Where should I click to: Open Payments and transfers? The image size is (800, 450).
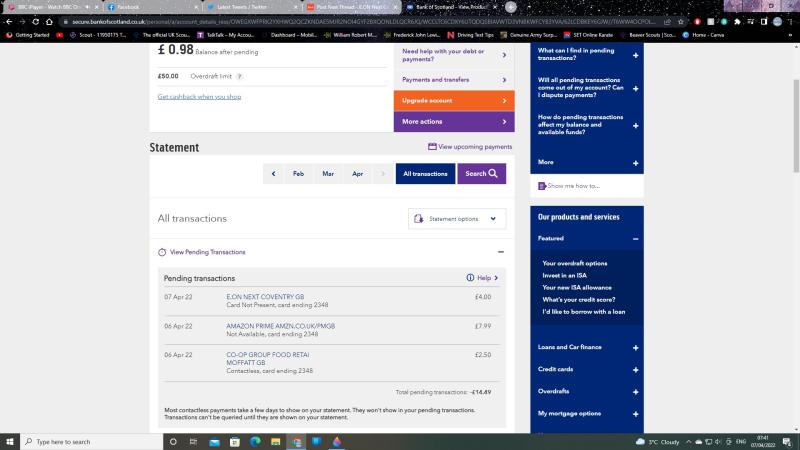point(454,80)
